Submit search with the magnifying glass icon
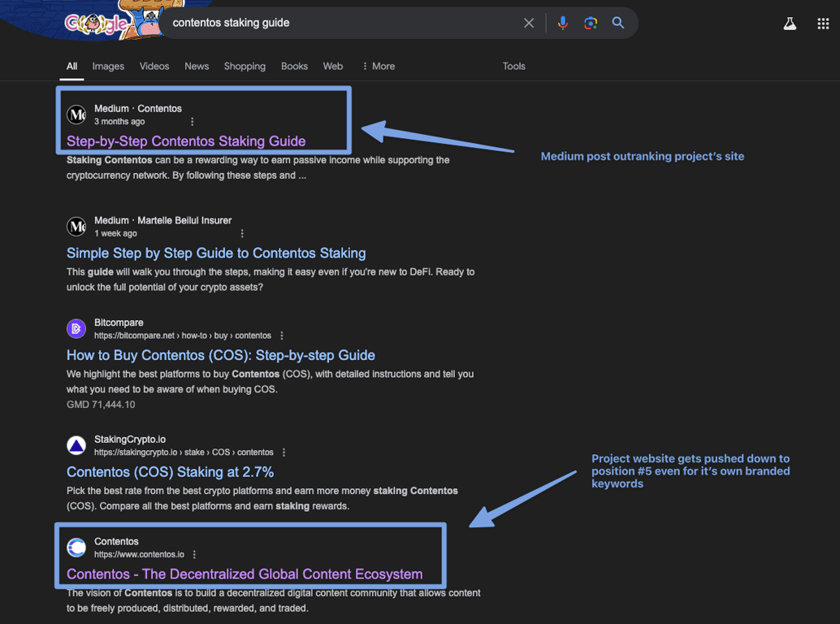This screenshot has height=624, width=840. (x=618, y=23)
